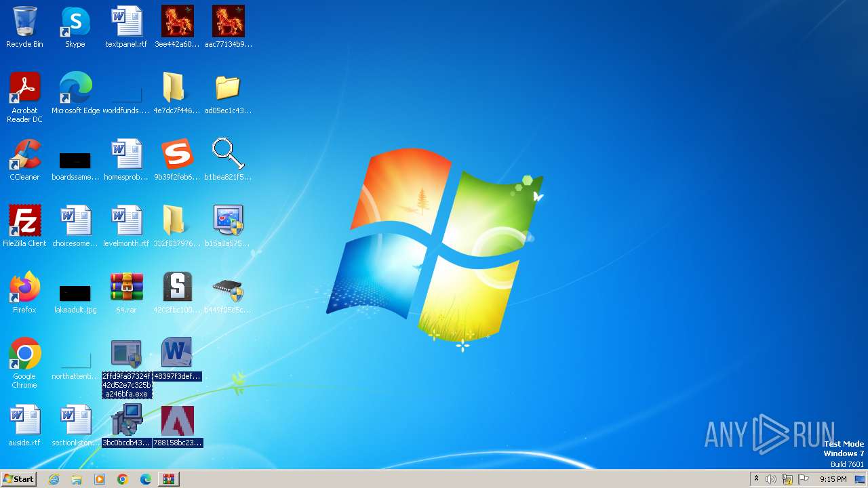This screenshot has width=868, height=488.
Task: Open the clock showing 9:15 PM
Action: 833,479
